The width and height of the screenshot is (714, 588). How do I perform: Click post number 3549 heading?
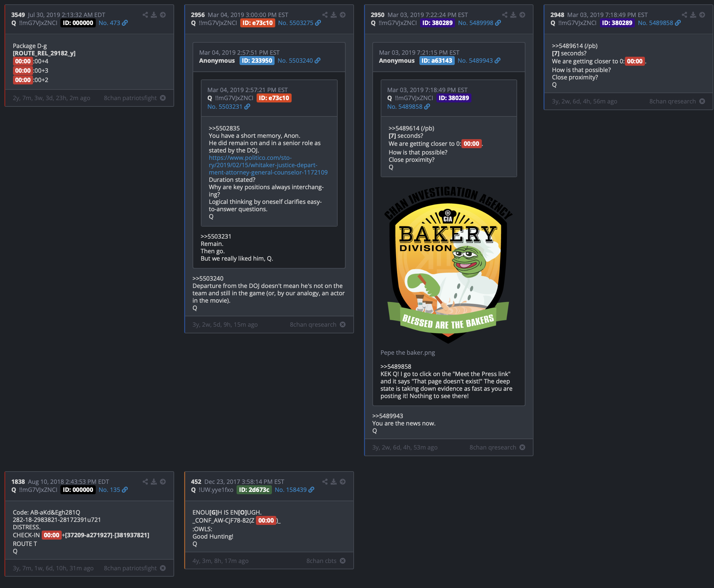18,15
